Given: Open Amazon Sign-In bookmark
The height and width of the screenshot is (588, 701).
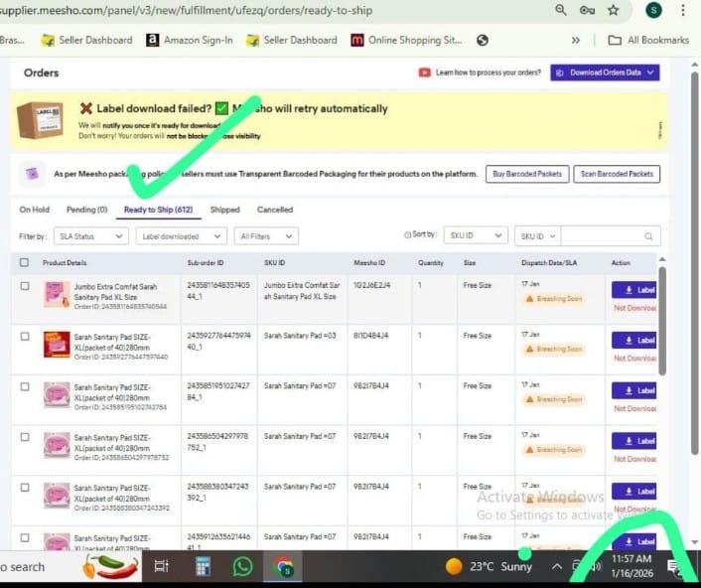Looking at the screenshot, I should (189, 40).
